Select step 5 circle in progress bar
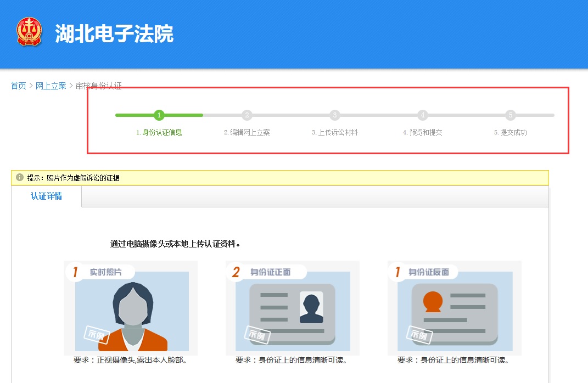588x383 pixels. [511, 115]
